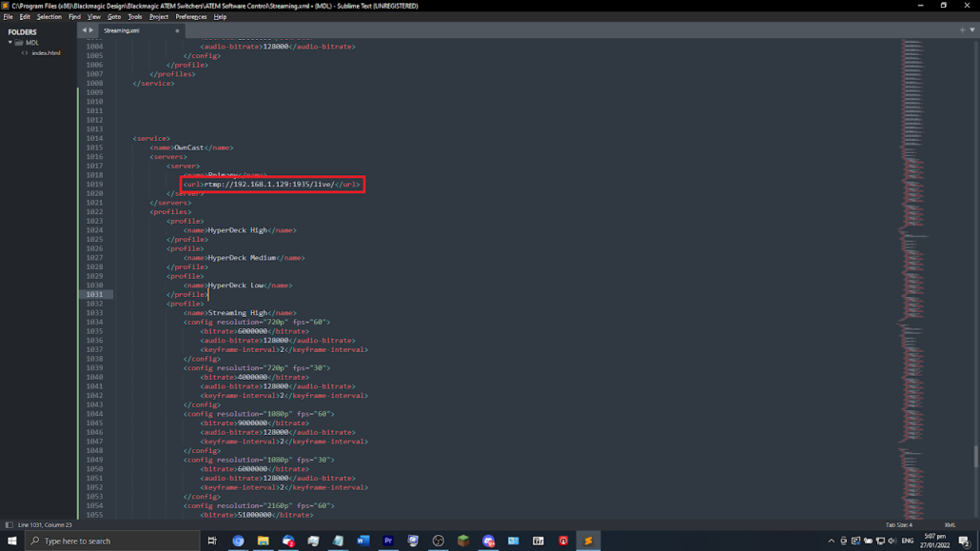Open the tab list dropdown arrow

pyautogui.click(x=971, y=30)
